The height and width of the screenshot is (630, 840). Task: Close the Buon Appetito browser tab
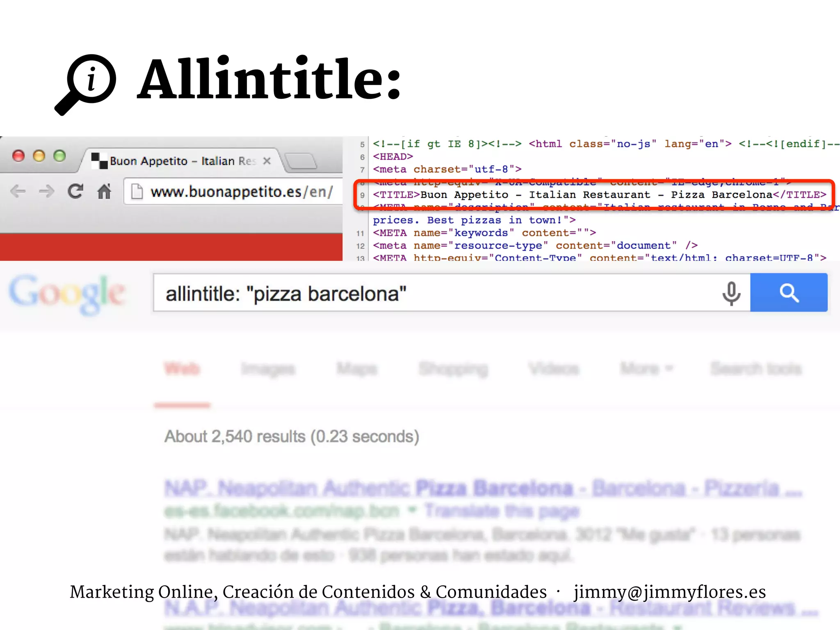point(267,161)
